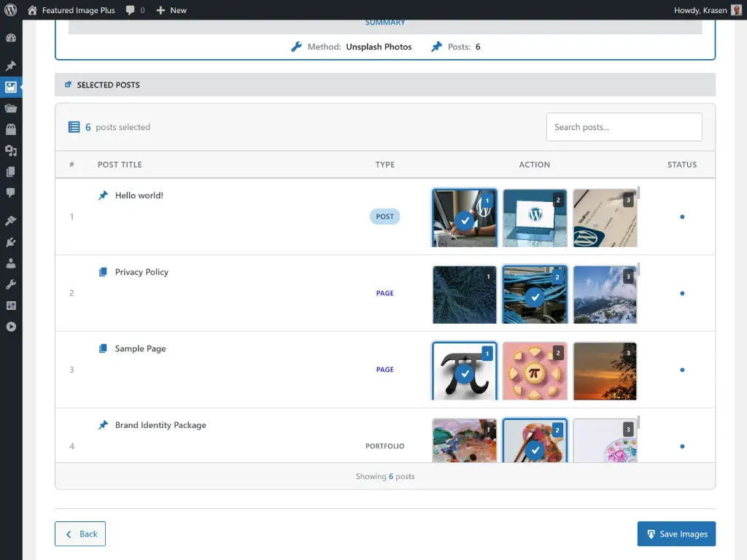Choose the first dark image for Privacy Policy

click(x=465, y=293)
